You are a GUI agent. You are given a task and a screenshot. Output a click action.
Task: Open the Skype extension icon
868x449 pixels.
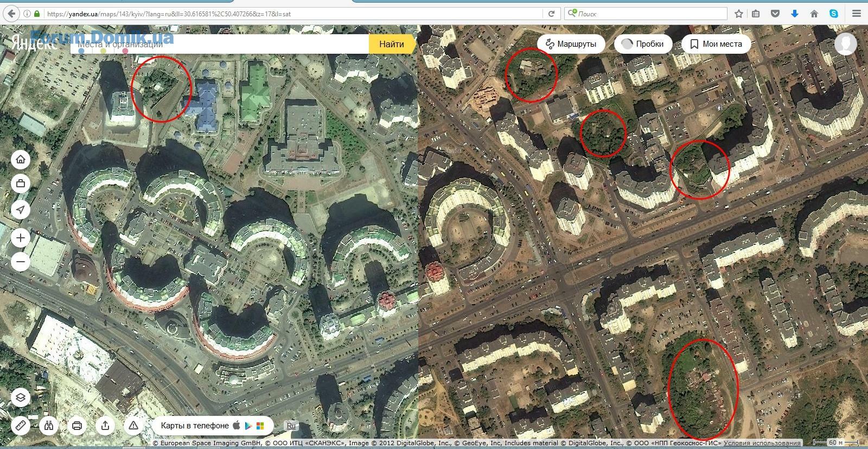point(833,14)
